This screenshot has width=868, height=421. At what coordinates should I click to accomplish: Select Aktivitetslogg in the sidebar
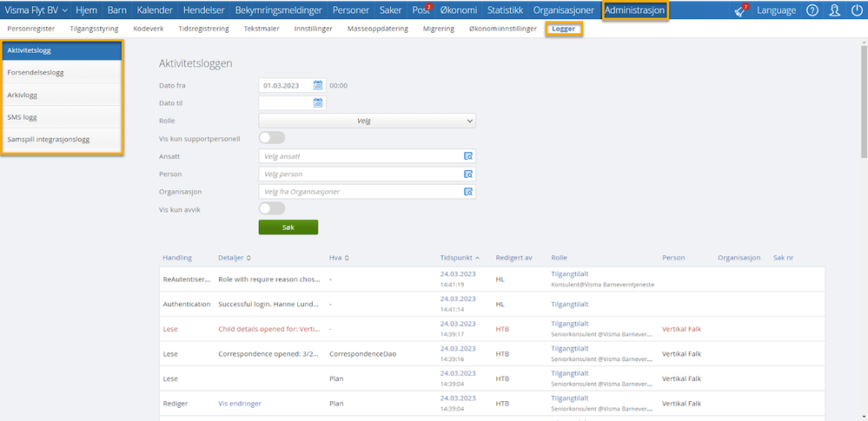(62, 50)
